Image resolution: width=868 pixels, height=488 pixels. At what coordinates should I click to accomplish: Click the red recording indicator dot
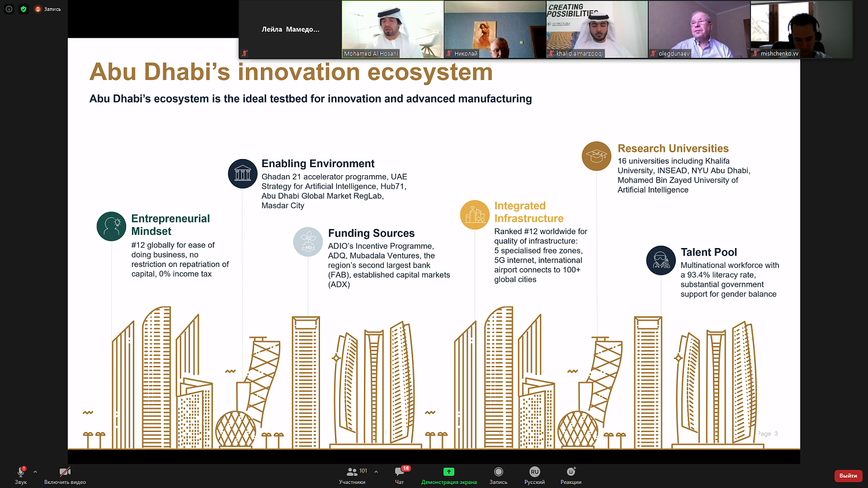coord(38,9)
